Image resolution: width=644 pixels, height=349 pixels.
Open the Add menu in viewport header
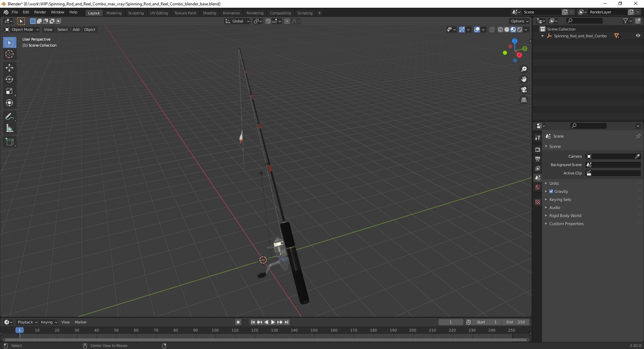(76, 30)
